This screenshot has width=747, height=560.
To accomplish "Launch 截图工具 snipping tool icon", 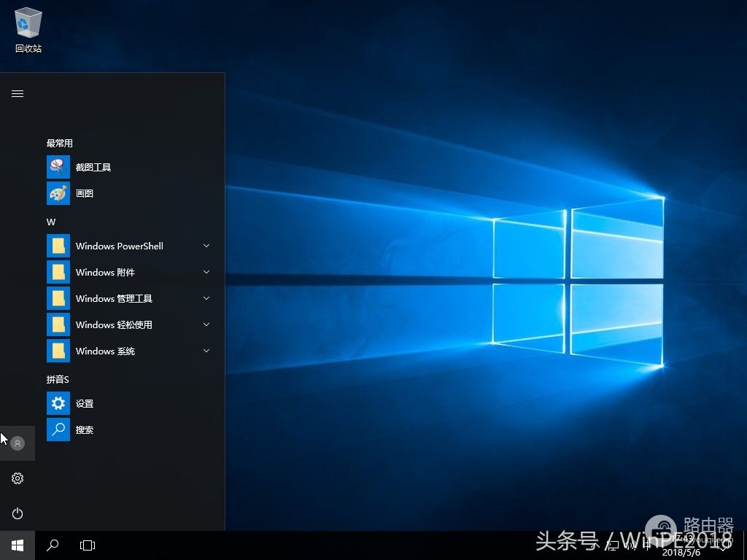I will [x=58, y=167].
